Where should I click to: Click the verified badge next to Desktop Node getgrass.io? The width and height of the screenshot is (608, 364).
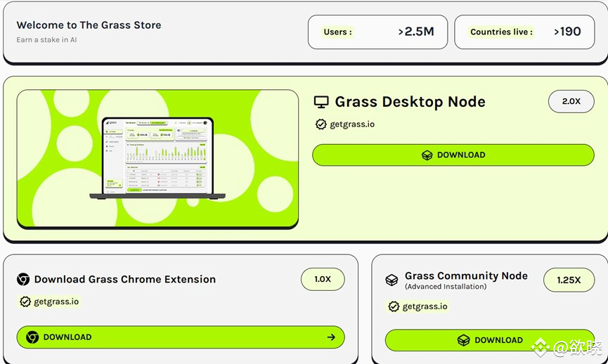coord(321,124)
